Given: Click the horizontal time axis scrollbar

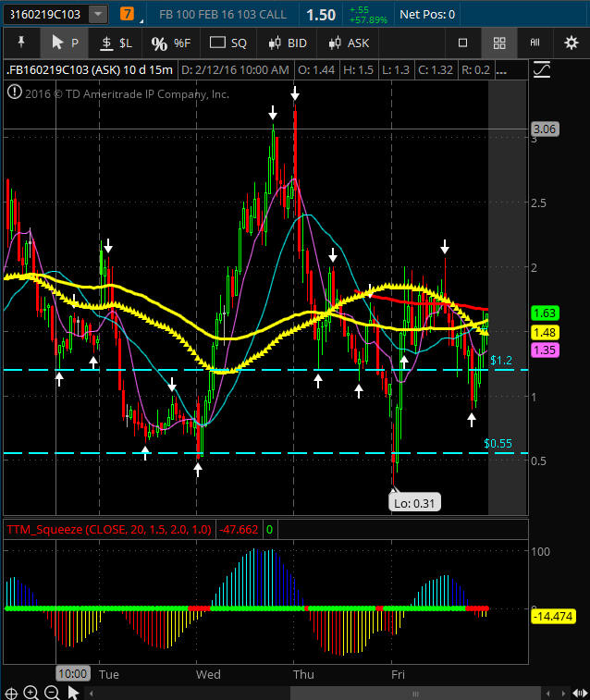Looking at the screenshot, I should pos(305,692).
